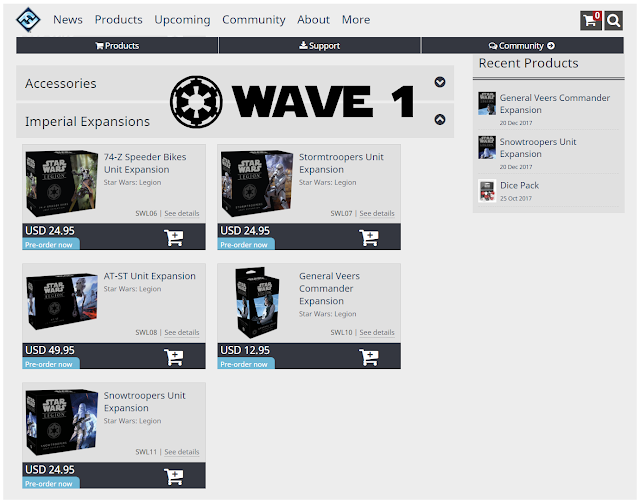Open Stormtroopers Unit Expansion title
Screen dimensions: 640x503
341,163
